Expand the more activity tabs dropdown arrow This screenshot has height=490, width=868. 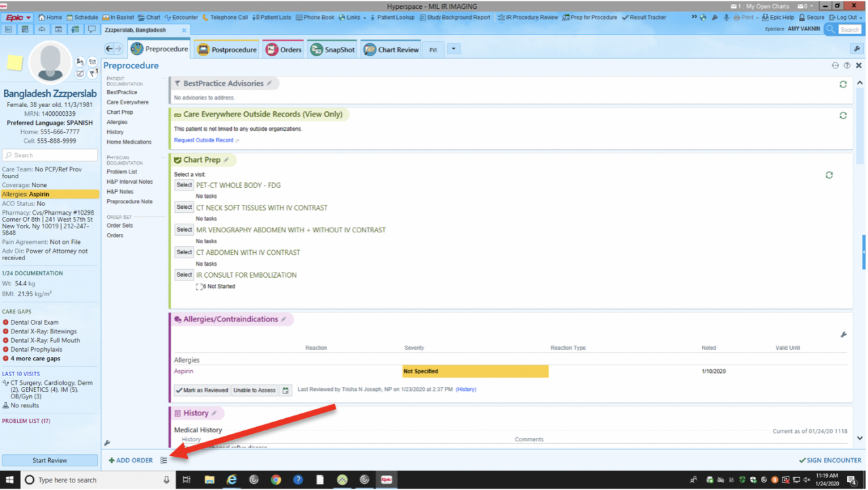point(454,49)
